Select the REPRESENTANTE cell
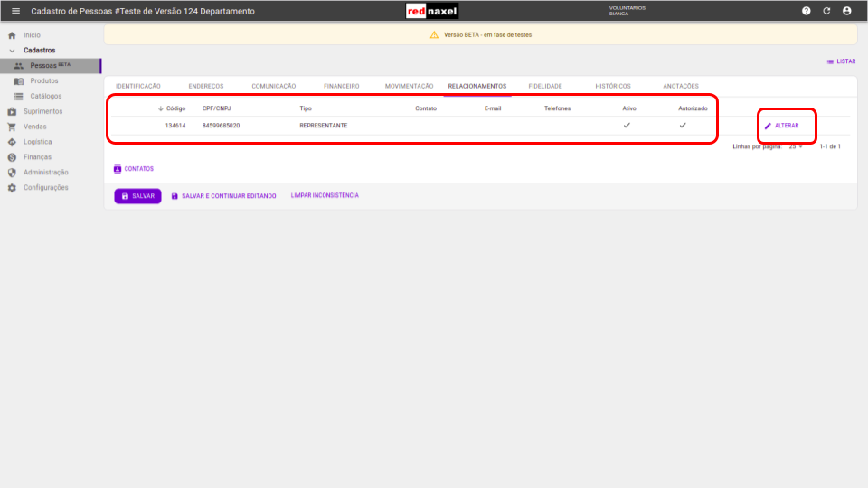 coord(324,126)
